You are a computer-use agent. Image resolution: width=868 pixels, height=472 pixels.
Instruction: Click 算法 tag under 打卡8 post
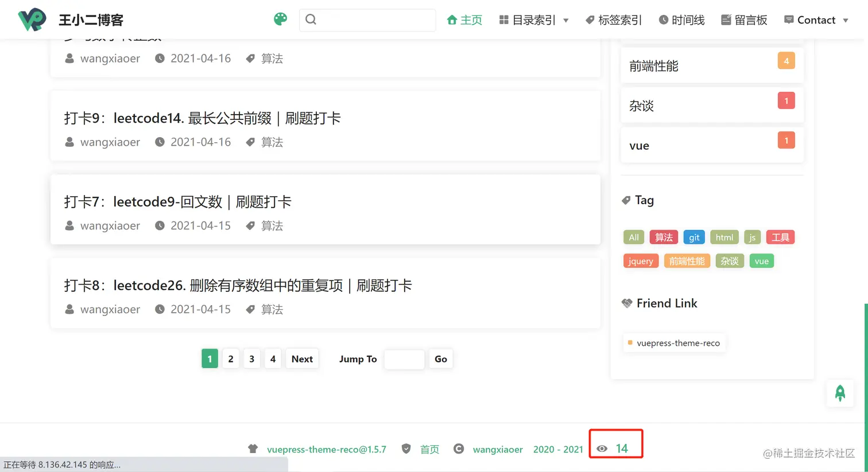pos(272,310)
